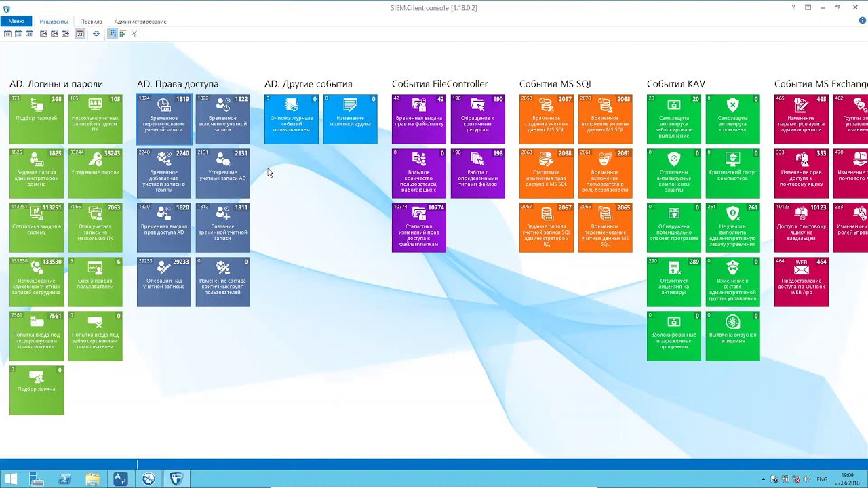Open Задание пароля администратором домена tile
The height and width of the screenshot is (488, 868).
click(37, 174)
